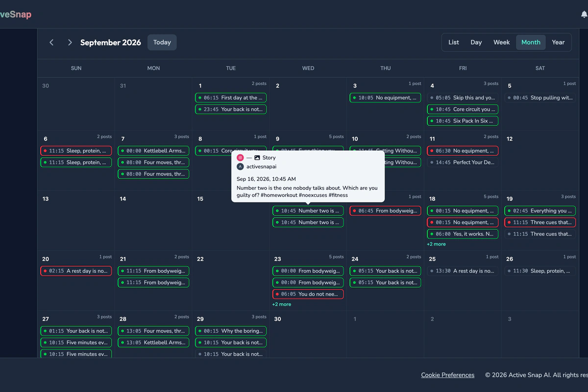The image size is (588, 392).
Task: Open 10:45 Six Pack In Six post
Action: (463, 121)
